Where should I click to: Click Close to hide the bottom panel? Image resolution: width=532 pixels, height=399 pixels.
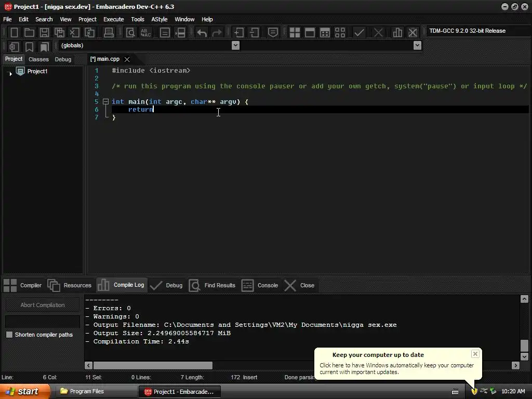[299, 285]
